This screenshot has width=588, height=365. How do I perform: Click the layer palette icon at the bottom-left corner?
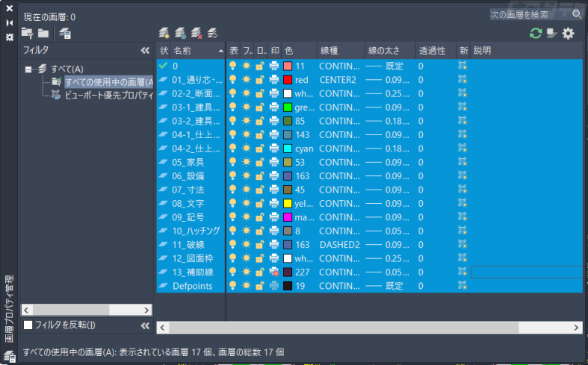[10, 355]
